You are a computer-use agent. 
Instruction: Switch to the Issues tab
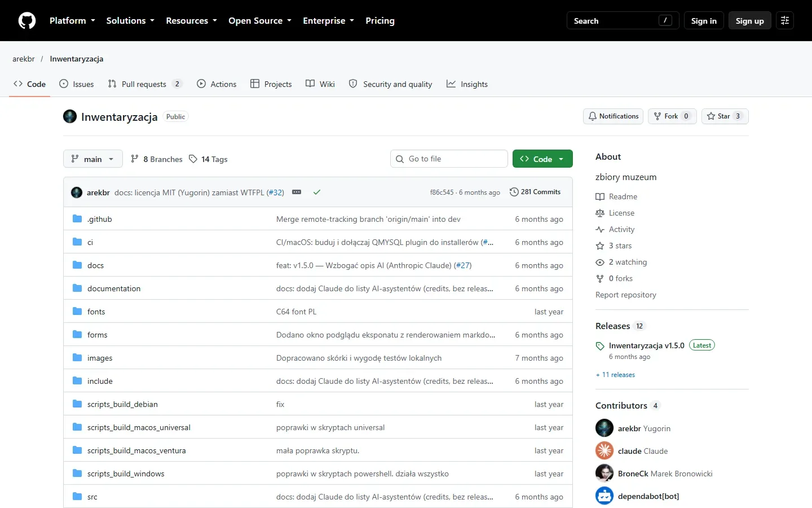pyautogui.click(x=77, y=84)
